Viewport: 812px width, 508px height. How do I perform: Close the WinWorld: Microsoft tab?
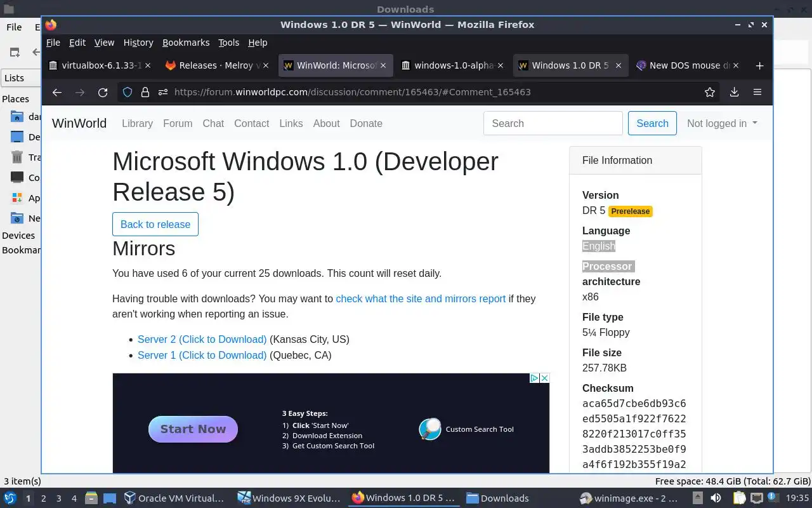pos(383,65)
